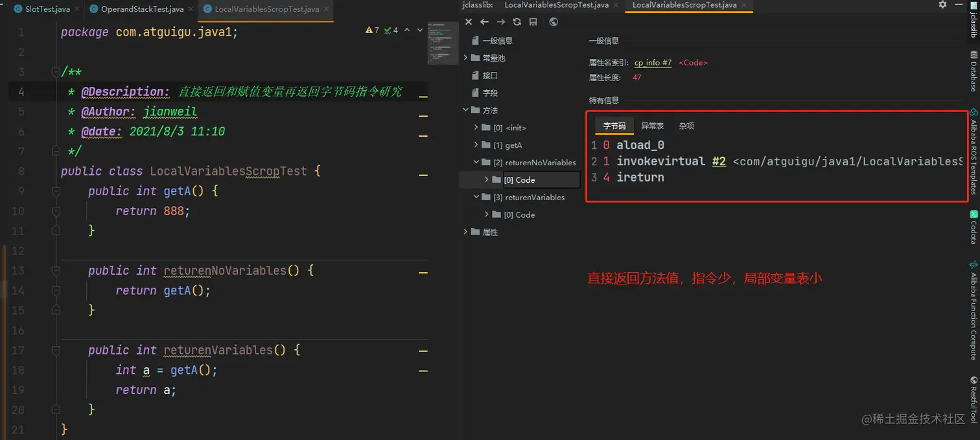Follow the #2 constant pool link
980x440 pixels.
(718, 161)
